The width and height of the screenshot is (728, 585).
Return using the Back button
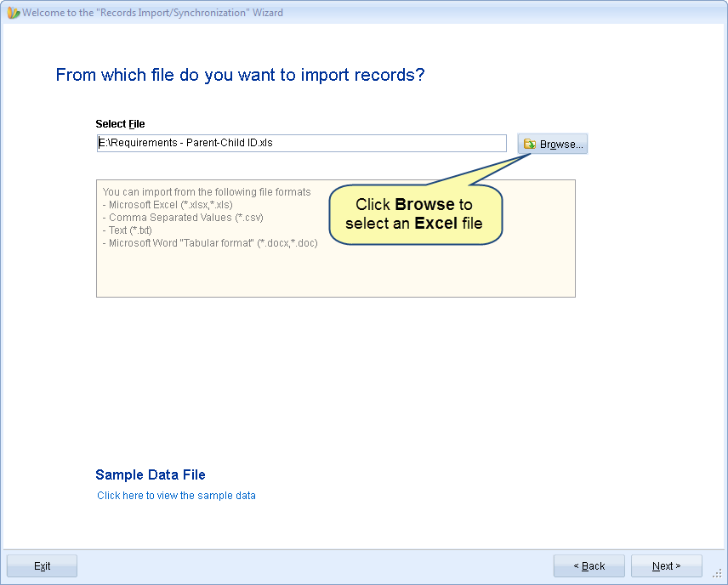pos(589,566)
